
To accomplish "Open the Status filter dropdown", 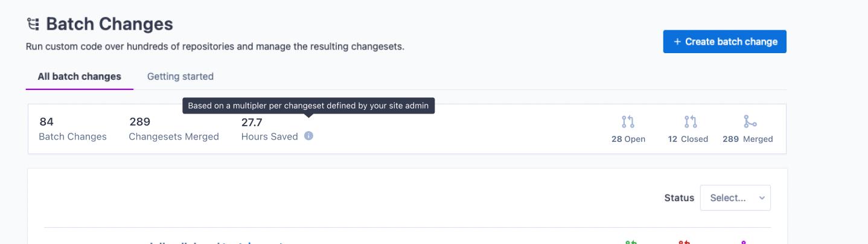I will pos(735,197).
